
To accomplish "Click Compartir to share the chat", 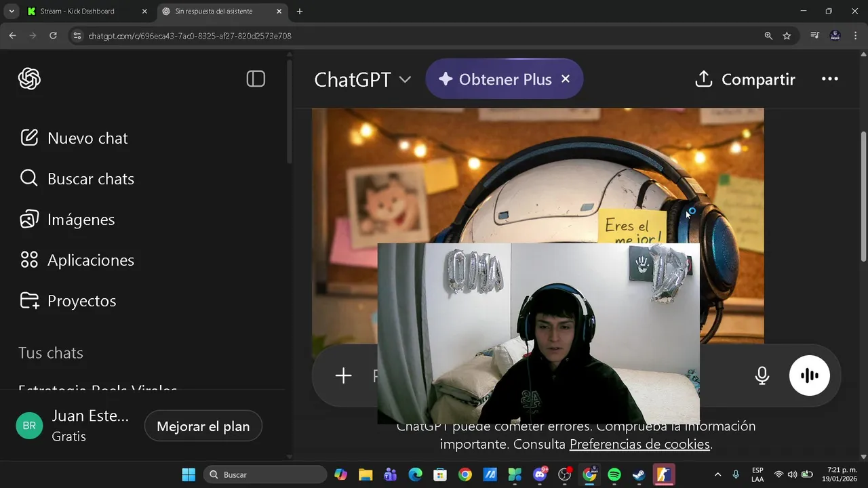I will (745, 79).
